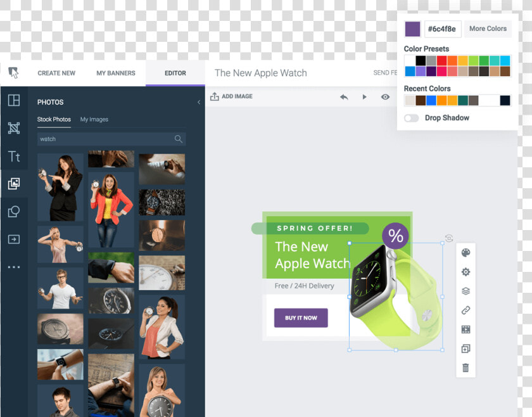The height and width of the screenshot is (417, 532).
Task: Pick the red color preset
Action: pyautogui.click(x=442, y=61)
